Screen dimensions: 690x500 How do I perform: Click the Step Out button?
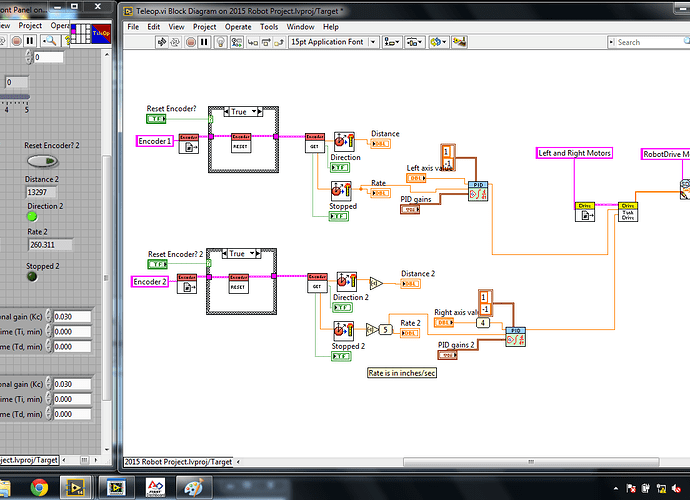pos(279,42)
